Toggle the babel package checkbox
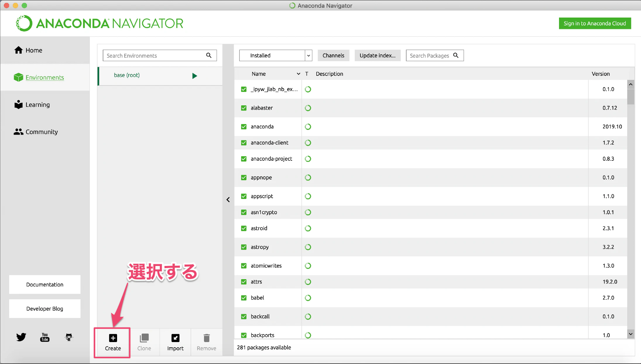 244,298
